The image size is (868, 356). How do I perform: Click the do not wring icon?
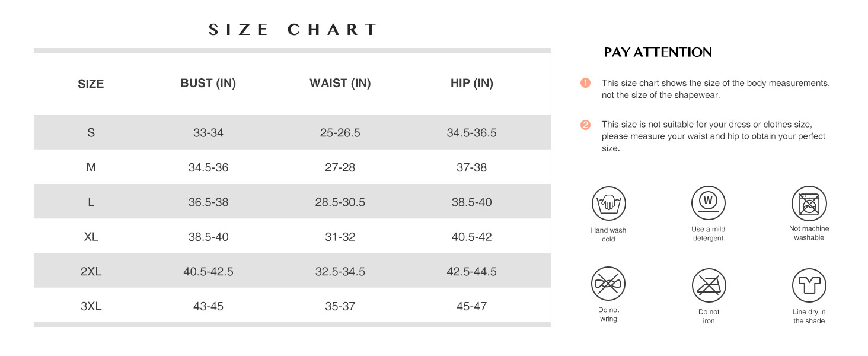coord(608,284)
